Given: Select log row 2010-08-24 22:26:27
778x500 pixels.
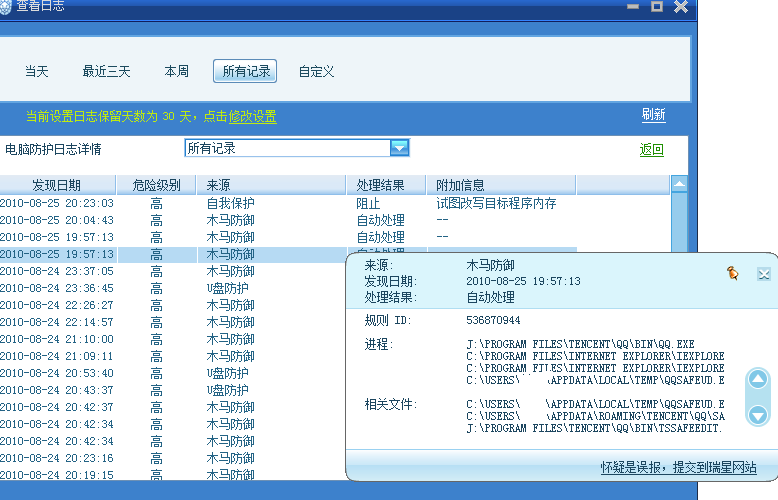Looking at the screenshot, I should 173,305.
